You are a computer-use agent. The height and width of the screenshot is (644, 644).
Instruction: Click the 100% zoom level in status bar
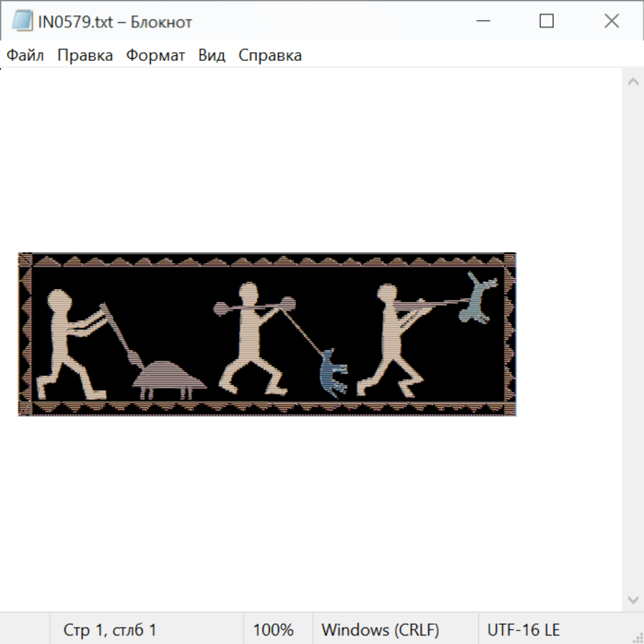(273, 630)
